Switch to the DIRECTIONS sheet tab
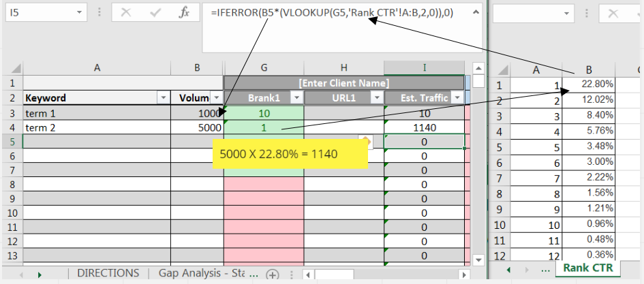Viewport: 644px width, 284px height. [x=108, y=273]
